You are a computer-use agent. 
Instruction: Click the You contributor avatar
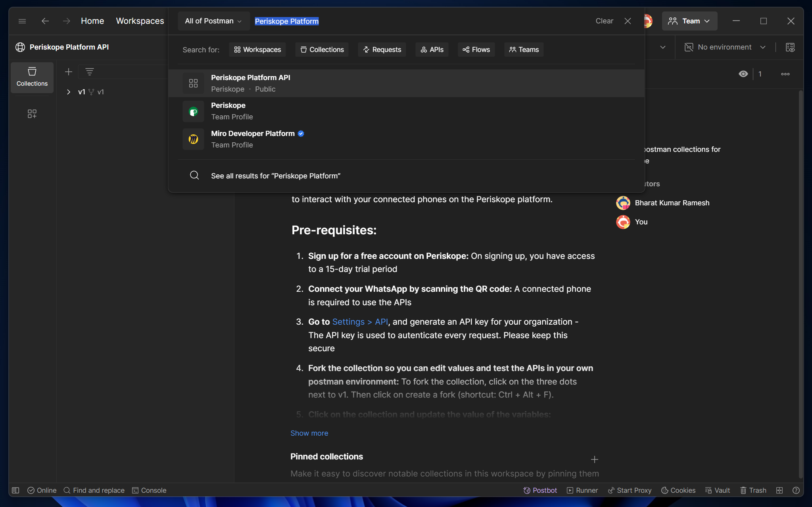pyautogui.click(x=623, y=222)
